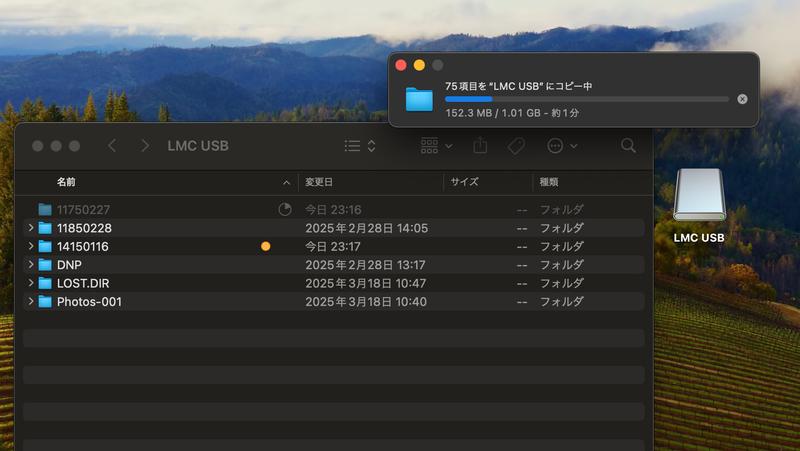800x451 pixels.
Task: Click the 152.3 MB / 1.01 GB status text
Action: point(512,113)
